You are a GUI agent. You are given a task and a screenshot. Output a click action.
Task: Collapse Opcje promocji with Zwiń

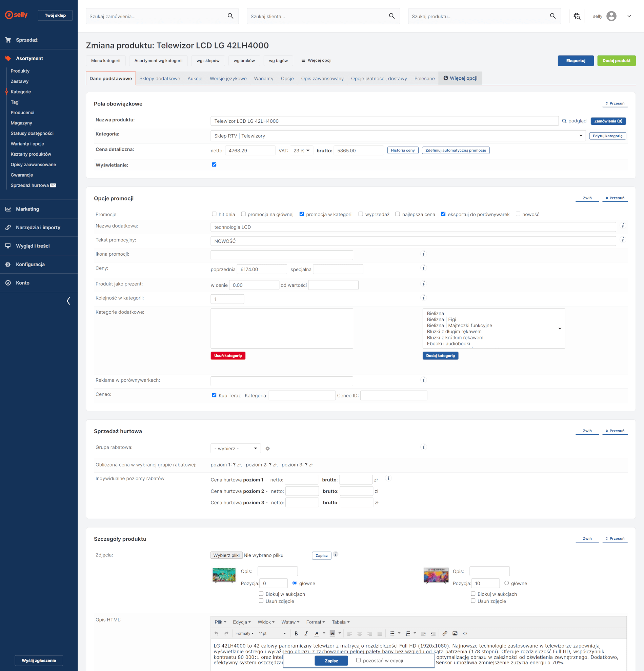point(587,198)
